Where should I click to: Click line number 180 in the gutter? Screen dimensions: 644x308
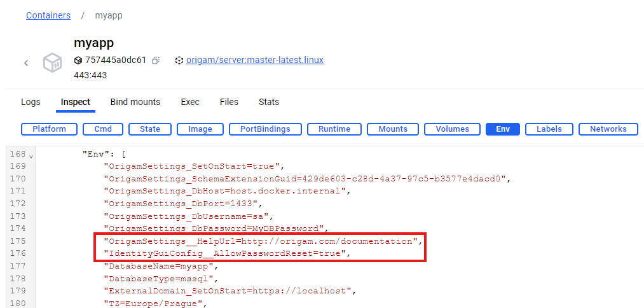pyautogui.click(x=18, y=304)
